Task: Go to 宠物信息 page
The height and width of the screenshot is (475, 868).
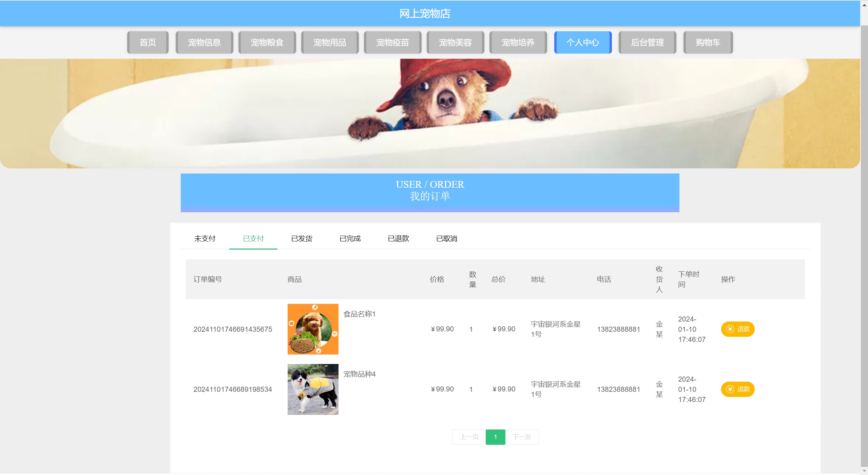Action: [204, 42]
